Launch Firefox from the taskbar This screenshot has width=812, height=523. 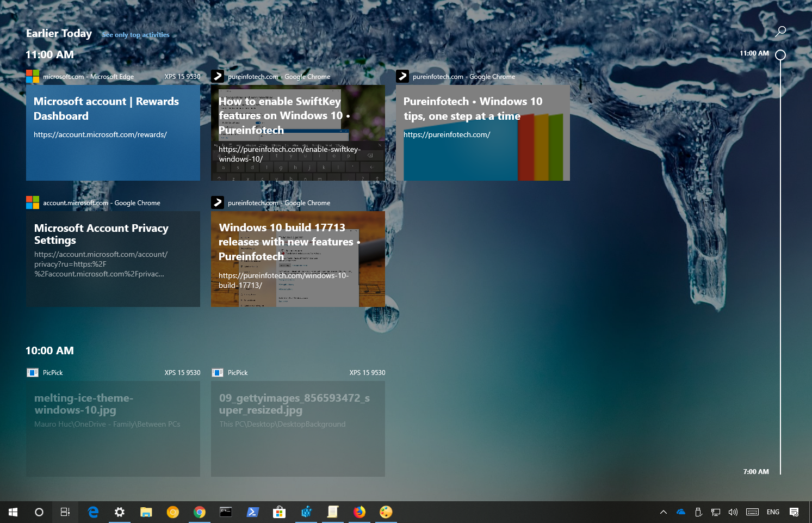(359, 512)
